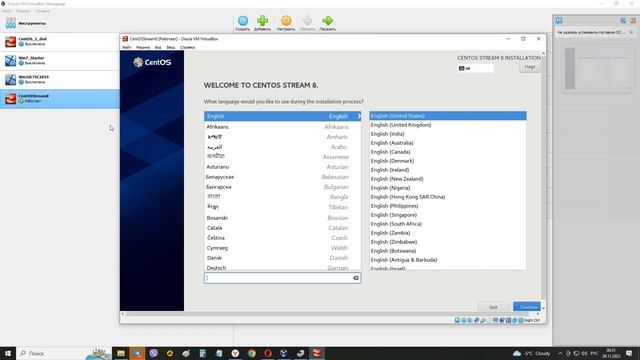Choose English (Nigeria) locale
This screenshot has height=360, width=640.
pos(448,188)
